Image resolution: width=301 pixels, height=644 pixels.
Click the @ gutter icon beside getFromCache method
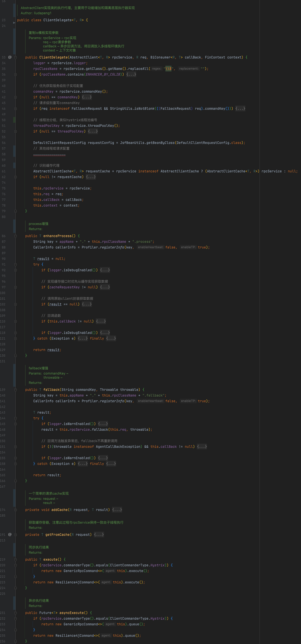10,535
